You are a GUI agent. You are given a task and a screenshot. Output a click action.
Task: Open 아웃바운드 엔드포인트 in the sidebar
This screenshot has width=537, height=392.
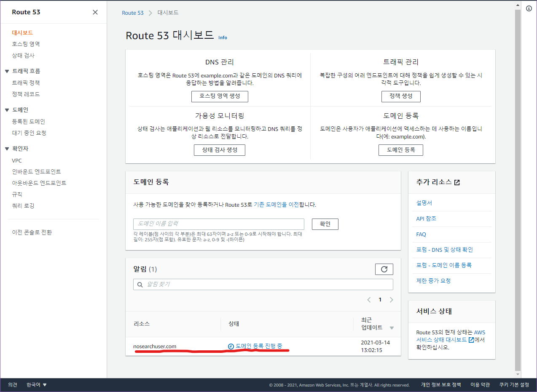39,183
